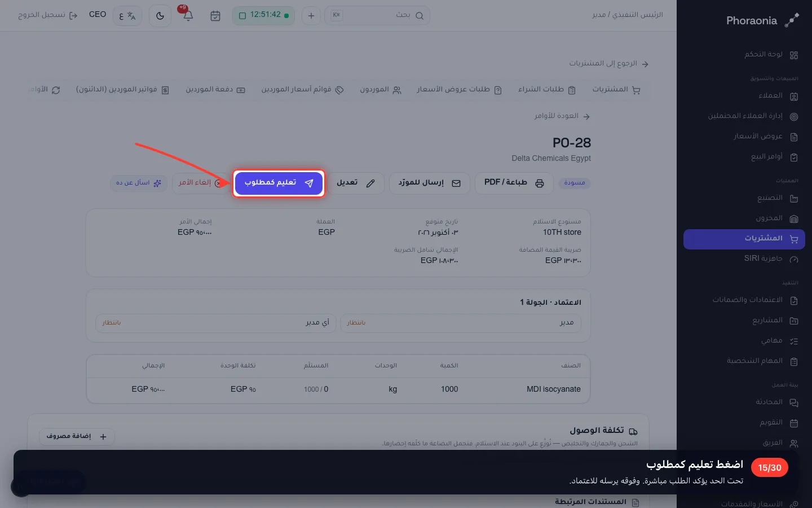This screenshot has width=812, height=508.
Task: Click 'إلغاء الأمر' cancel order button
Action: (x=200, y=183)
